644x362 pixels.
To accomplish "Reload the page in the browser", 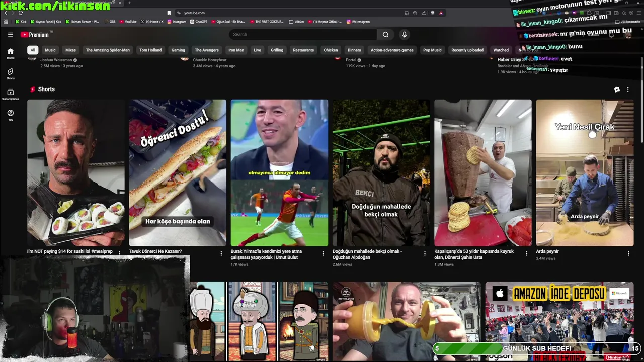I will pyautogui.click(x=20, y=13).
